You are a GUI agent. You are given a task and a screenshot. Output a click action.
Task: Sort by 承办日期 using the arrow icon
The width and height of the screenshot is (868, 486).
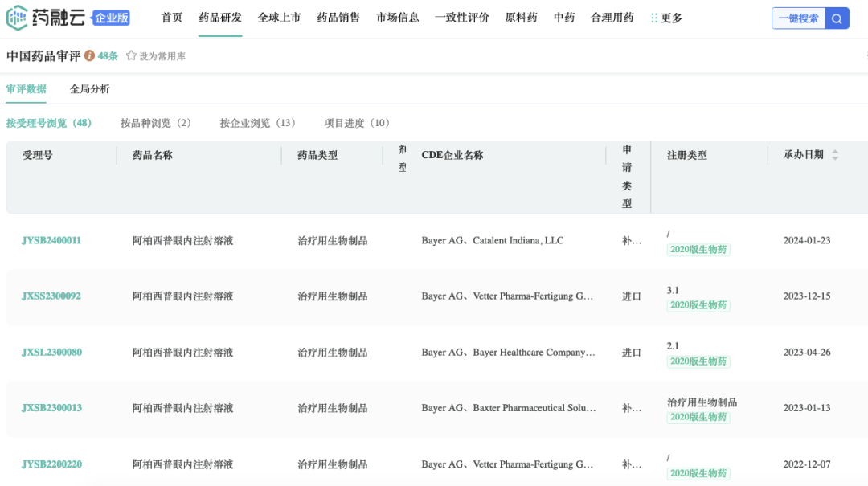(x=835, y=155)
